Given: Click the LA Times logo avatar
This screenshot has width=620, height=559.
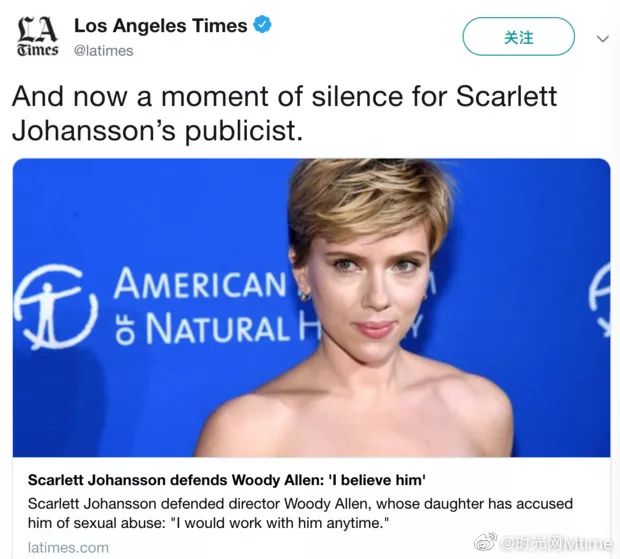Looking at the screenshot, I should click(36, 38).
